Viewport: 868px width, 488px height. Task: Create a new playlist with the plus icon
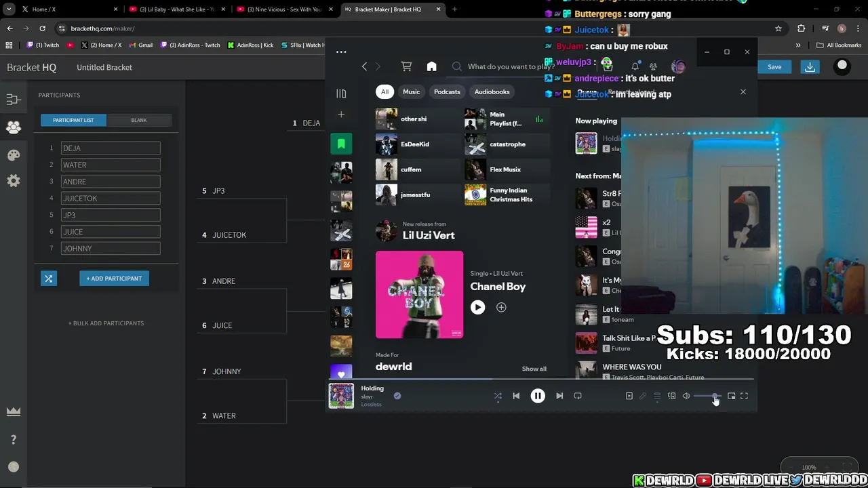click(341, 115)
